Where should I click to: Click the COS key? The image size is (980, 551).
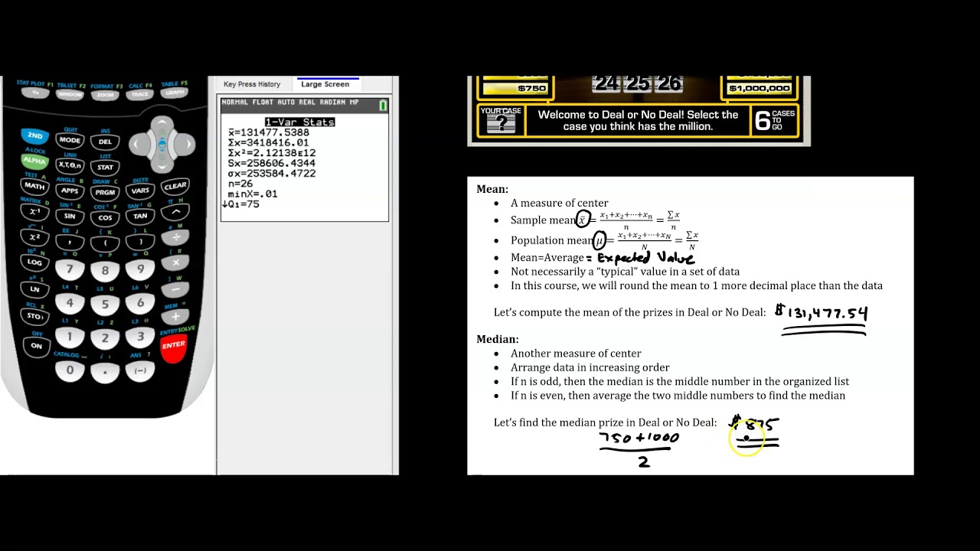[105, 217]
